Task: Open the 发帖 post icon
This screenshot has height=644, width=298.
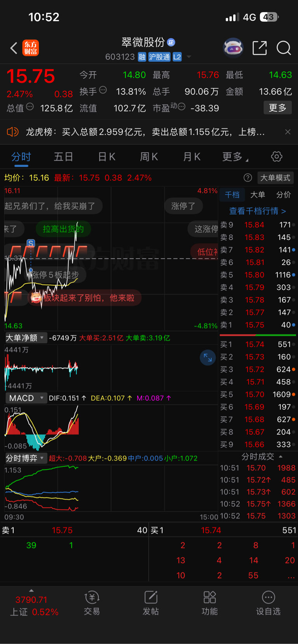Action: click(151, 603)
